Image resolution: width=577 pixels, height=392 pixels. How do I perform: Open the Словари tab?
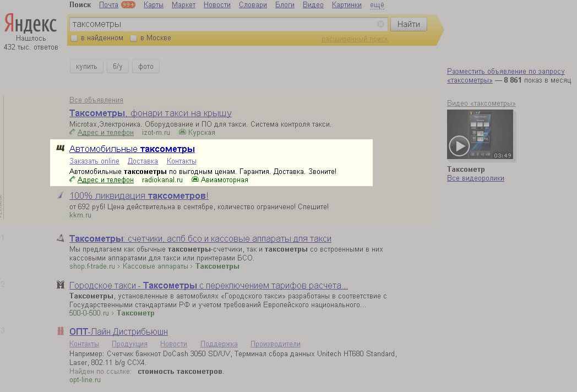click(x=253, y=5)
